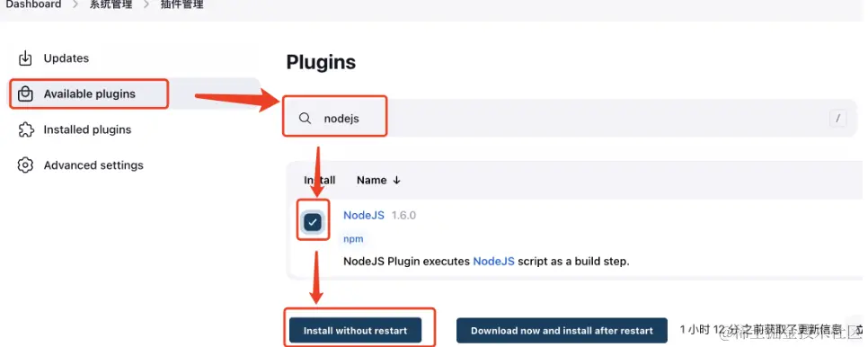Click the npm tag label
This screenshot has height=347, width=868.
353,239
